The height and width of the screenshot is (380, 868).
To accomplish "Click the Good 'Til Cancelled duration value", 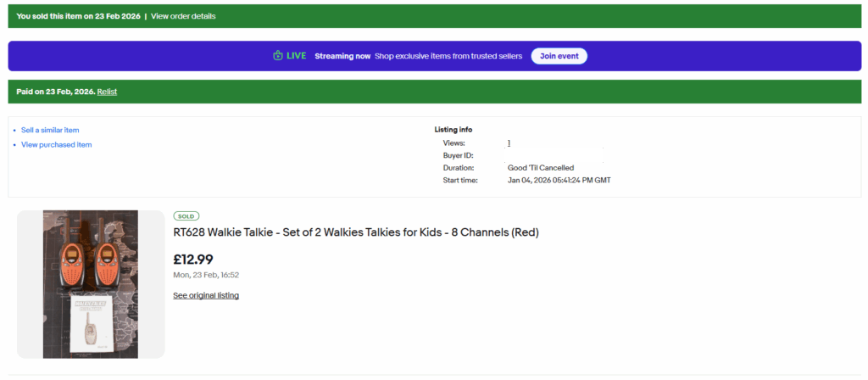I will click(541, 168).
